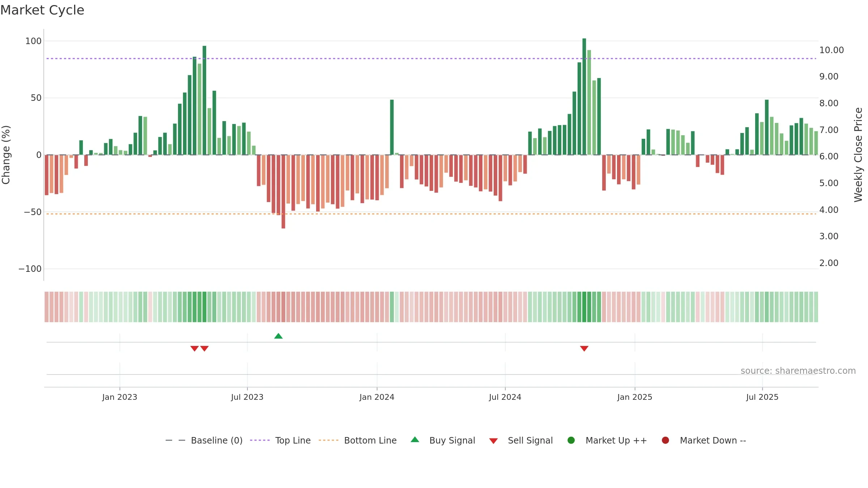This screenshot has height=488, width=868.
Task: Click the Weekly Close Price axis title
Action: pyautogui.click(x=858, y=155)
